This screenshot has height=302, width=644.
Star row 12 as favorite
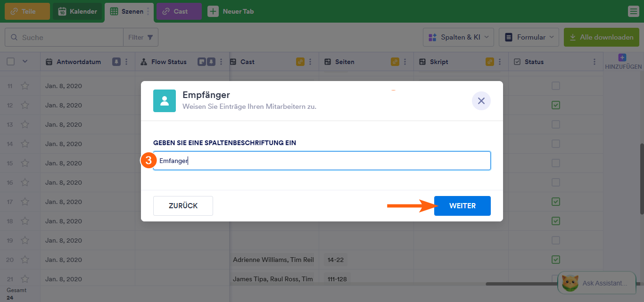point(25,105)
